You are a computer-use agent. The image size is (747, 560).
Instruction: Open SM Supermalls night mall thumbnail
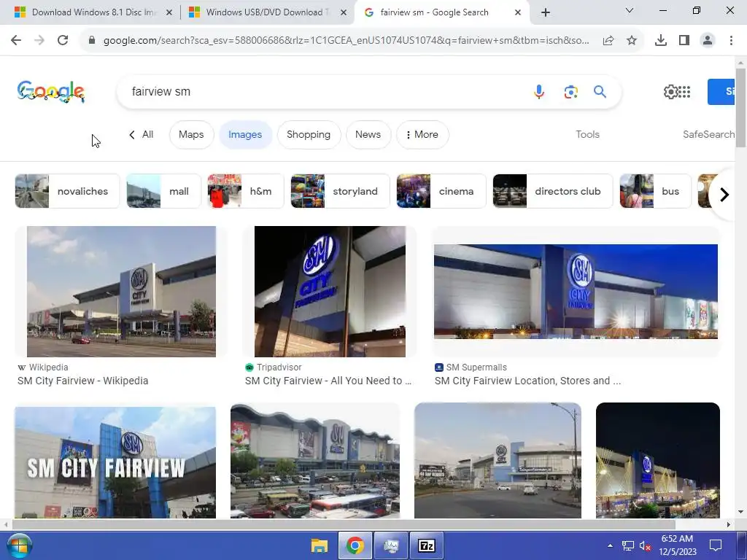click(576, 292)
